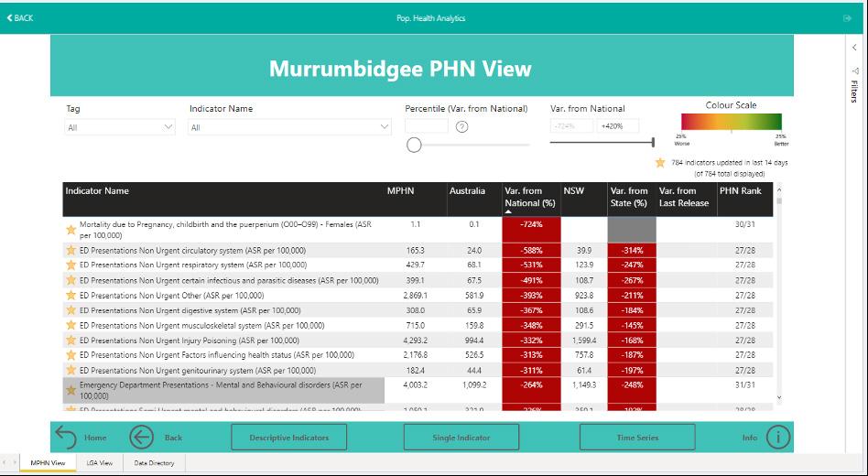Viewport: 868px width, 476px height.
Task: Select Mortality due to Pregnancy indicator name
Action: 225,230
